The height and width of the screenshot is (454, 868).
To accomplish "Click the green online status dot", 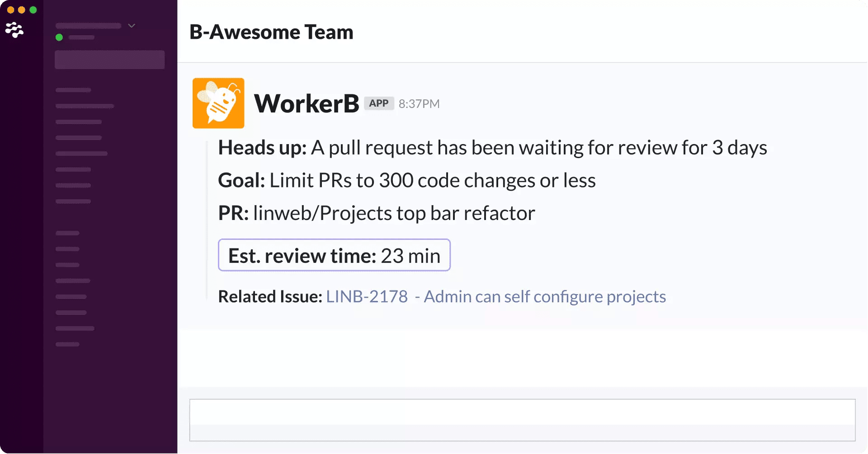I will pyautogui.click(x=59, y=37).
